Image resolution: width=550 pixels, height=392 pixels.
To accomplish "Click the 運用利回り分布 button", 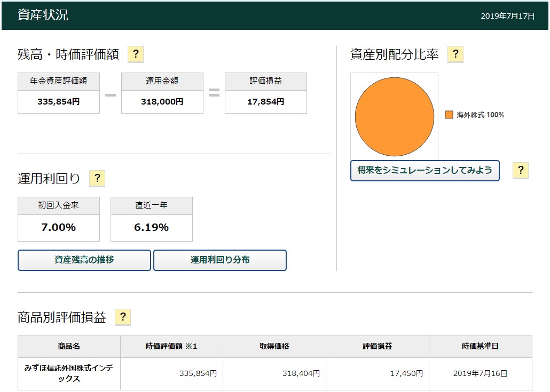I will click(220, 260).
